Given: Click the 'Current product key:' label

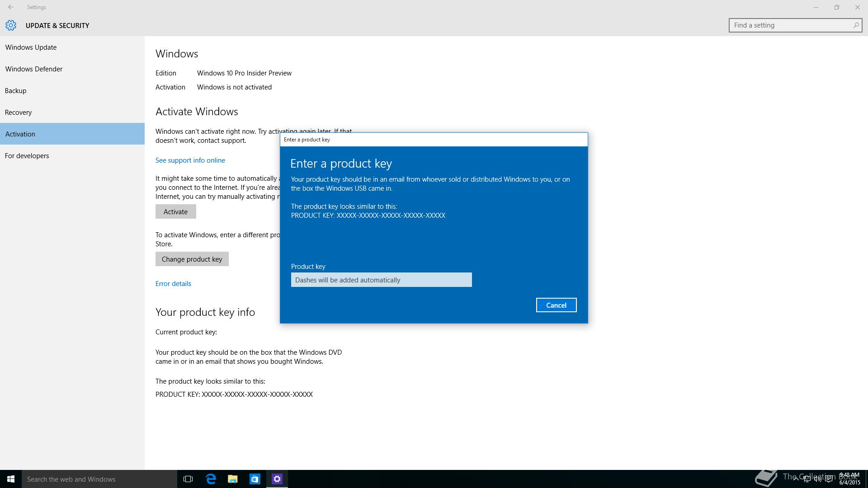Looking at the screenshot, I should [x=186, y=332].
